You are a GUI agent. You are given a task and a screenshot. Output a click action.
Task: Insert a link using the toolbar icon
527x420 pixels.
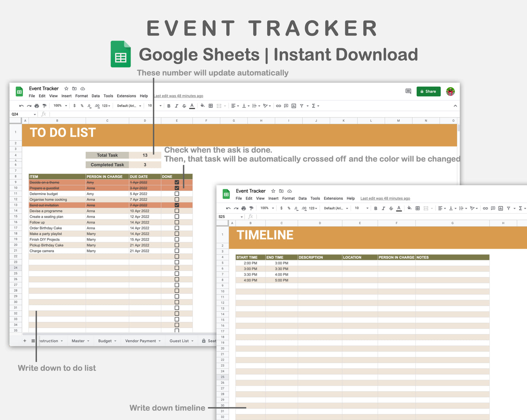278,106
